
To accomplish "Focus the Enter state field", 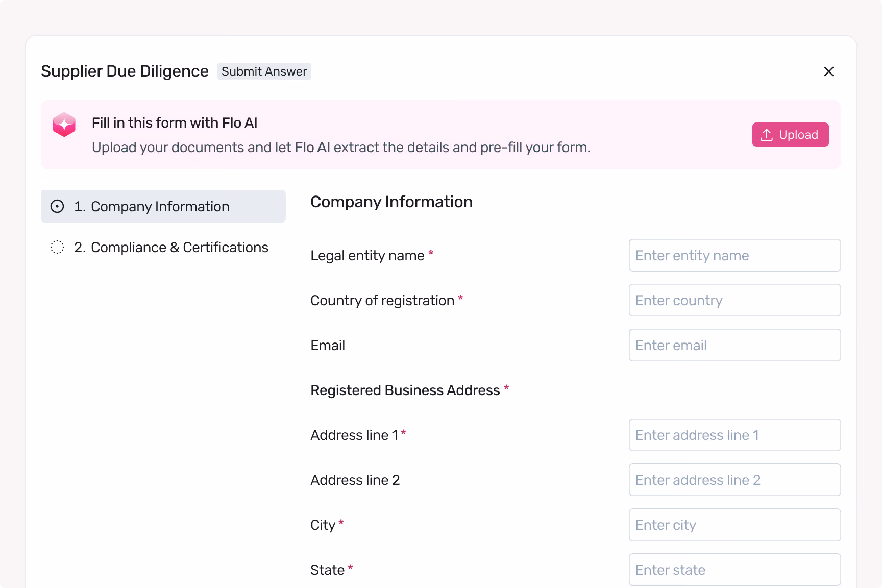I will click(734, 570).
